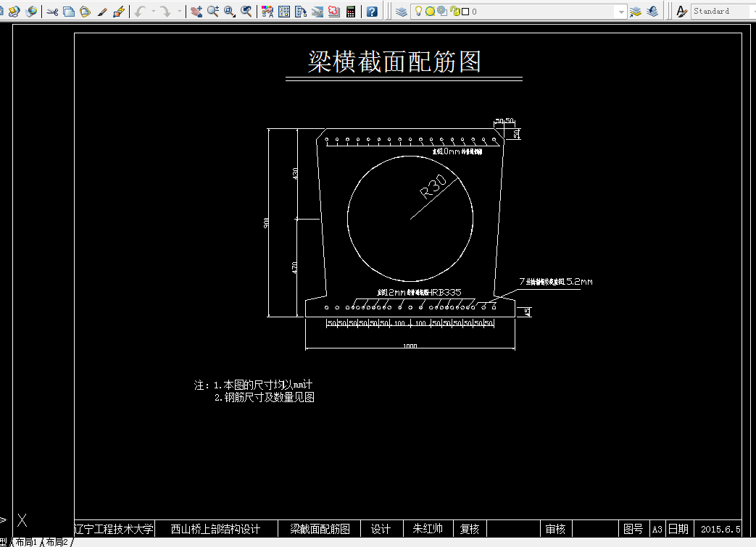Viewport: 756px width, 547px height.
Task: Click the Undo arrow
Action: 141,11
